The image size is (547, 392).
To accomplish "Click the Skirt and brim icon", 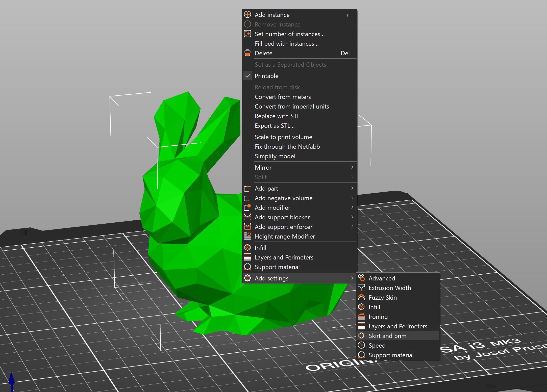I will (361, 336).
